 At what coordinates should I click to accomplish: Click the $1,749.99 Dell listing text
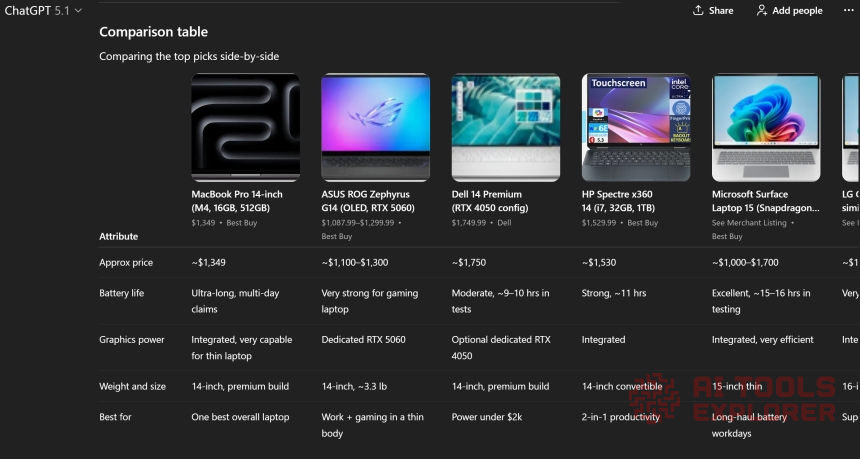pyautogui.click(x=482, y=223)
